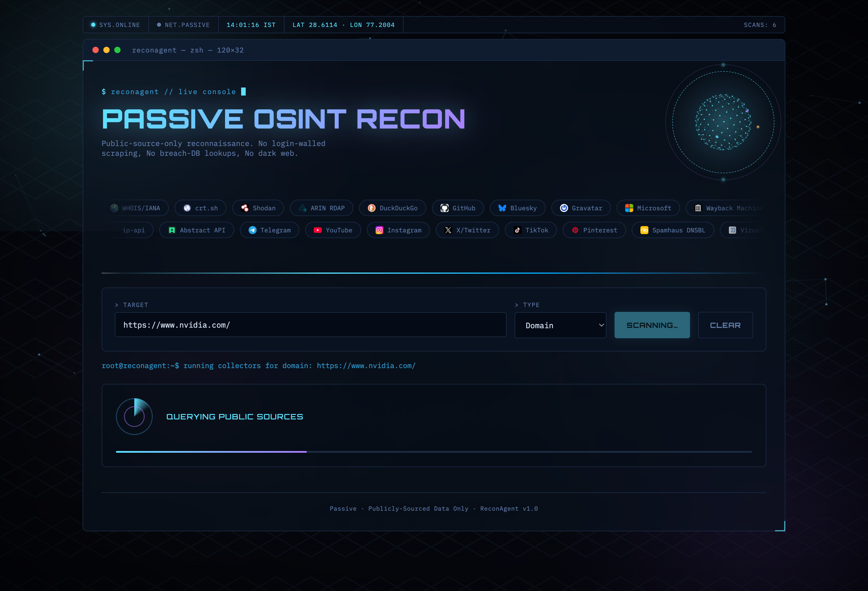The image size is (868, 591).
Task: Click the SYS.ONLINE status segment
Action: pyautogui.click(x=116, y=25)
